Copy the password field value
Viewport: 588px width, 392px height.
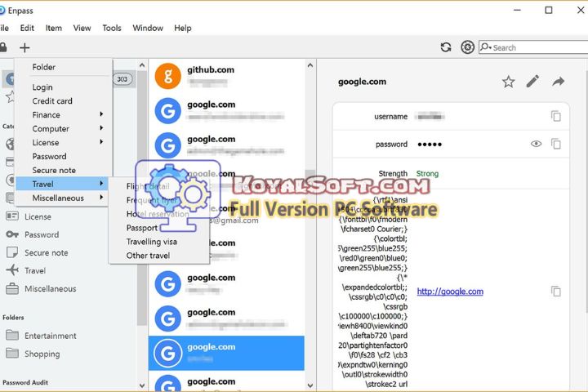pyautogui.click(x=556, y=144)
